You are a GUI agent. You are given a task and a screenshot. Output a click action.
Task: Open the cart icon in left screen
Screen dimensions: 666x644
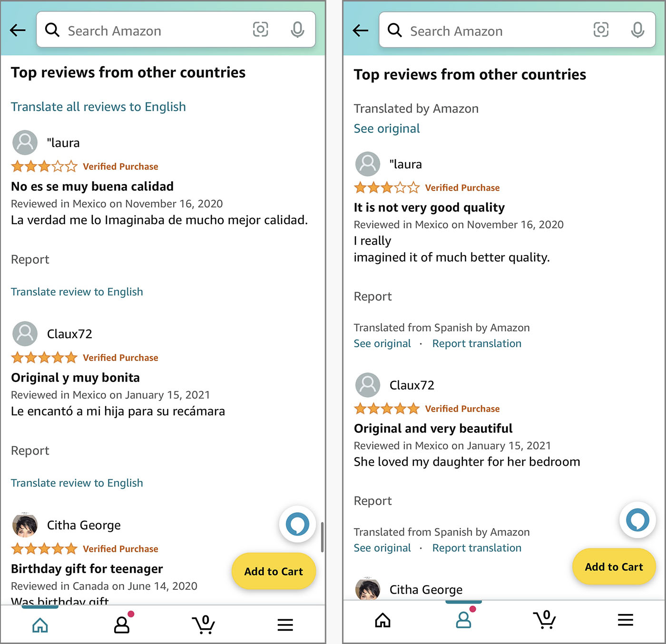pos(204,624)
